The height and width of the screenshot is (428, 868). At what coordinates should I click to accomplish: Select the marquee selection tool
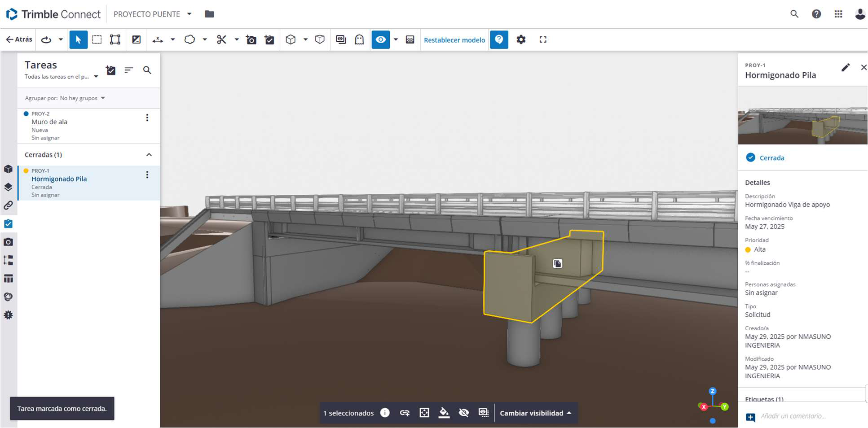coord(97,39)
